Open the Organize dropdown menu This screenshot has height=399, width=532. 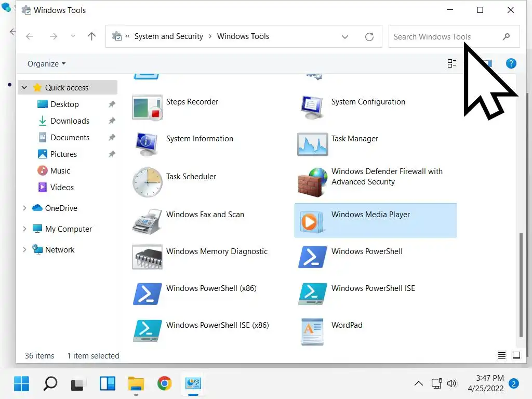pyautogui.click(x=46, y=64)
